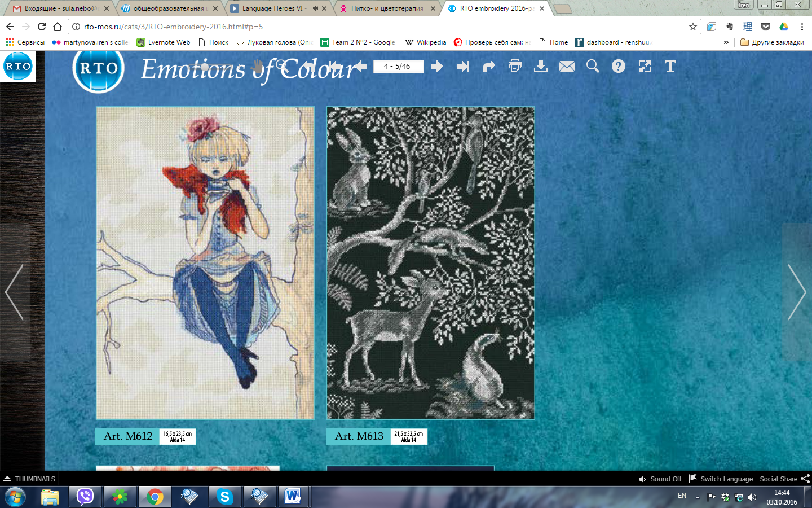The image size is (812, 508).
Task: Download the catalog using the download icon
Action: [x=541, y=67]
